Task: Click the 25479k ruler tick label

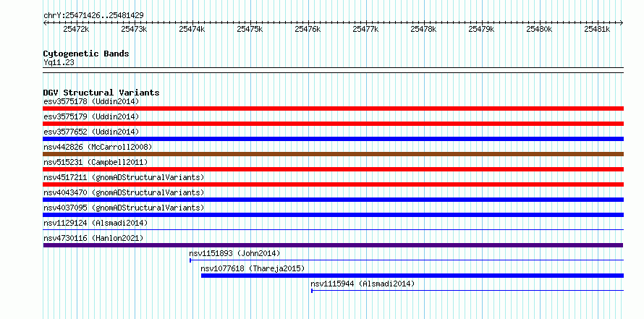Action: point(482,29)
